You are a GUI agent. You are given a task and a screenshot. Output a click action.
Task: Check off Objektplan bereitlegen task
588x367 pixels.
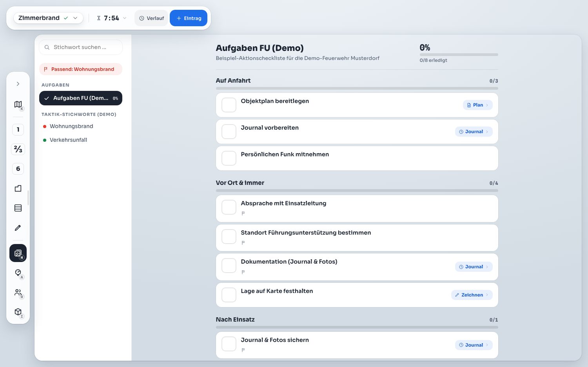coord(229,105)
